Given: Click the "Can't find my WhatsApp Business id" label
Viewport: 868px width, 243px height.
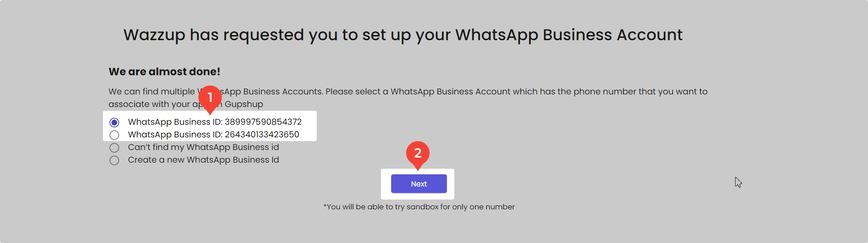Looking at the screenshot, I should point(203,147).
